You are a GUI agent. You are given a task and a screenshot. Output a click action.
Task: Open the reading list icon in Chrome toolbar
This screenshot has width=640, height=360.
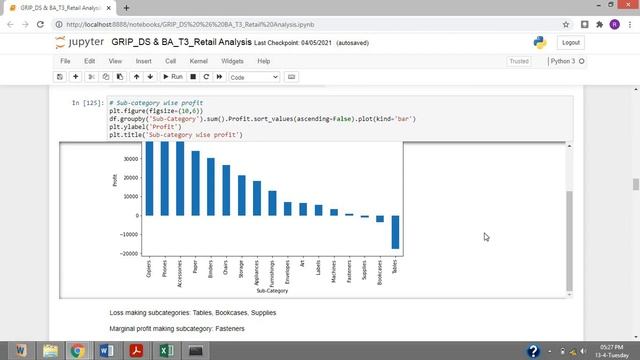click(584, 24)
